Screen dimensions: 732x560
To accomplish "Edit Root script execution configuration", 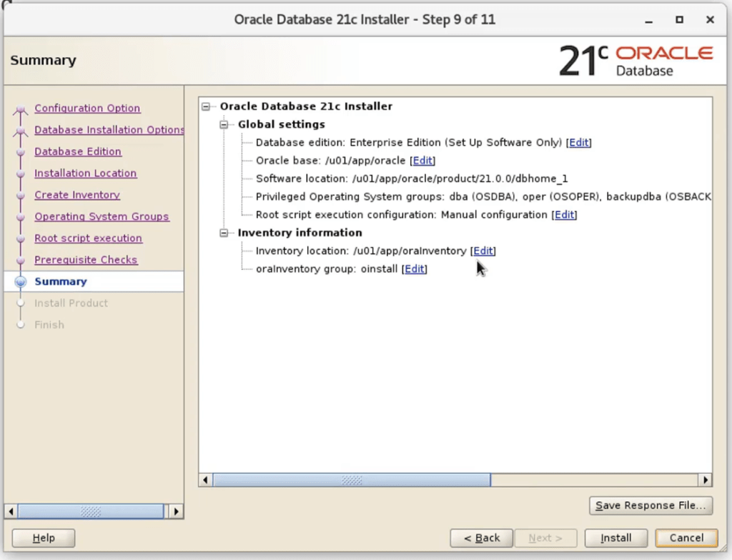I will 564,215.
